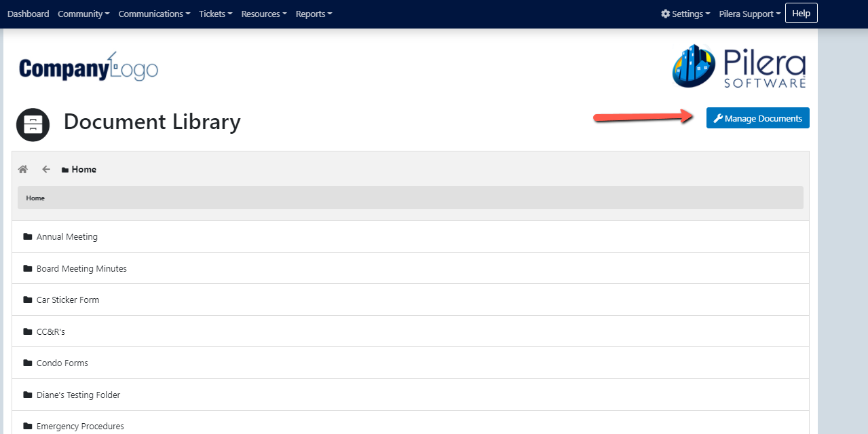Click the Manage Documents button
Screen dimensions: 868x434
point(758,118)
